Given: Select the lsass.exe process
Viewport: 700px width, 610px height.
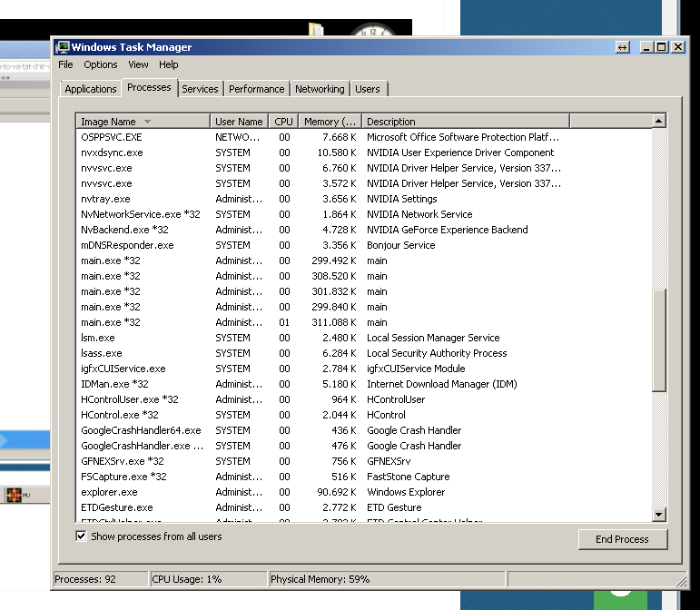Looking at the screenshot, I should click(x=364, y=353).
